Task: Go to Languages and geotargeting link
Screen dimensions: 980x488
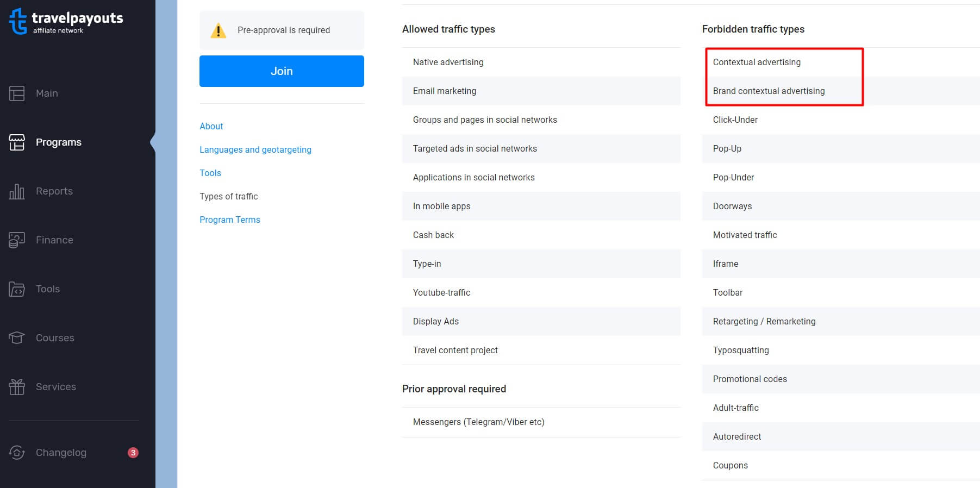Action: pos(255,149)
